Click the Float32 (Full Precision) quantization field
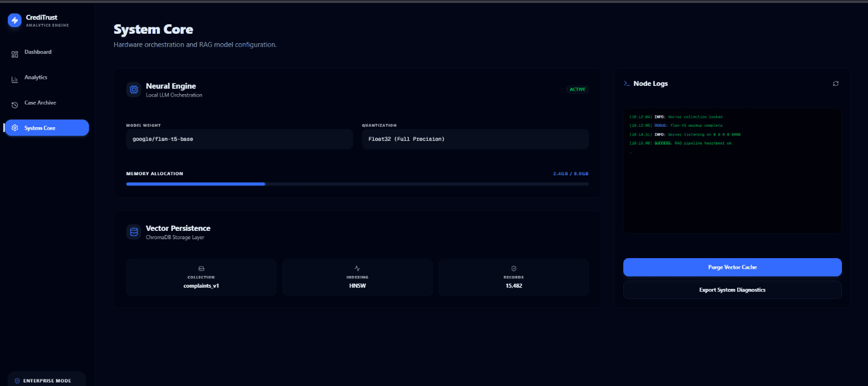Image resolution: width=868 pixels, height=386 pixels. tap(475, 139)
